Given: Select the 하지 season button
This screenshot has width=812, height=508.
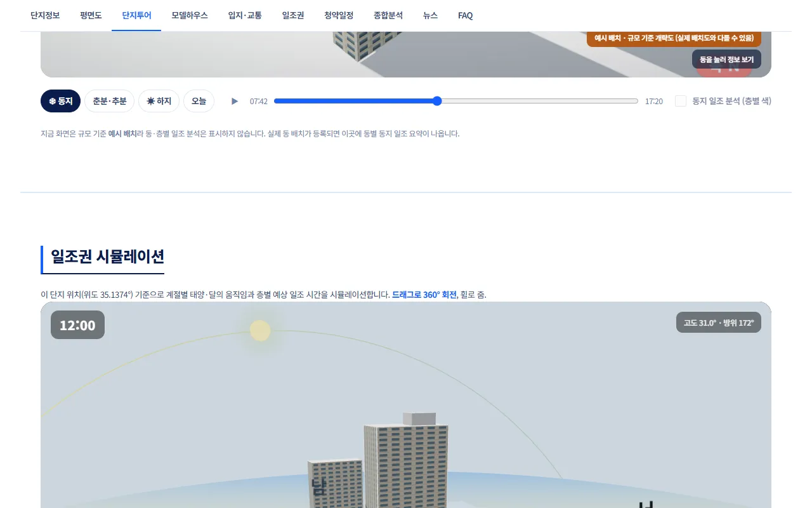Looking at the screenshot, I should tap(159, 101).
